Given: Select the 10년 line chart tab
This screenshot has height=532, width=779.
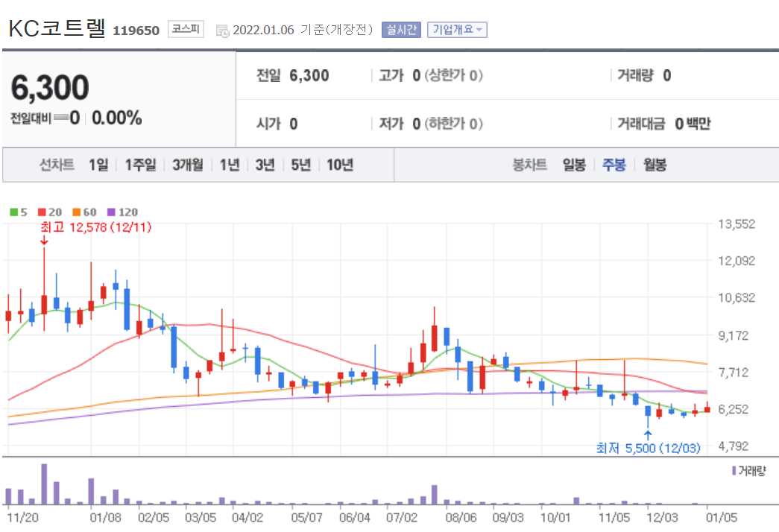Looking at the screenshot, I should [340, 165].
